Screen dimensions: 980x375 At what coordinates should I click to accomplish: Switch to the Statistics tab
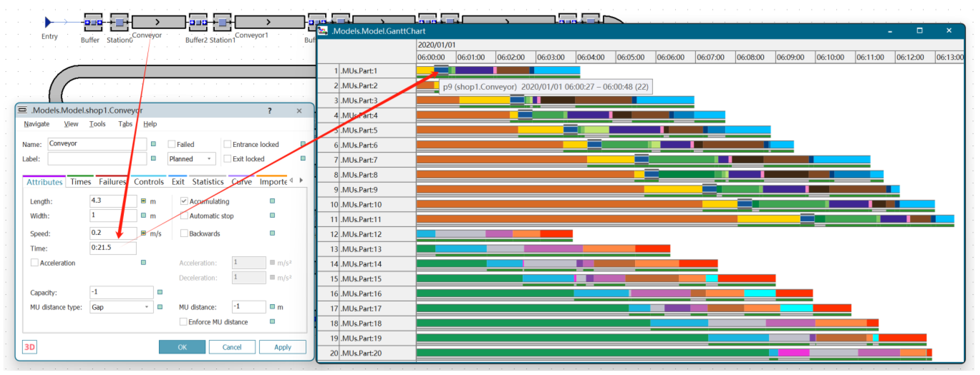pos(208,182)
